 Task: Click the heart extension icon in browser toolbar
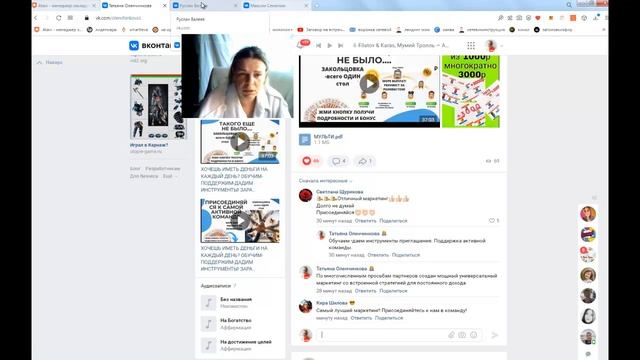coord(538,18)
